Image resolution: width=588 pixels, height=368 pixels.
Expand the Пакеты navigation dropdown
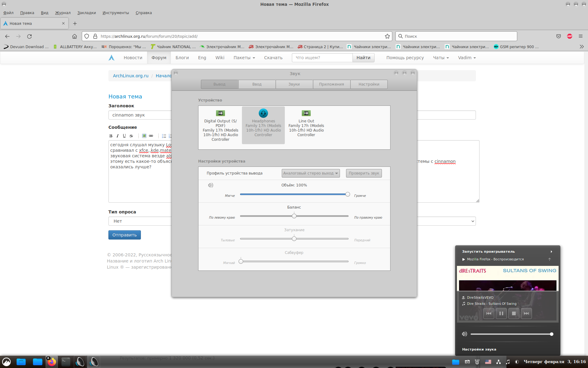pyautogui.click(x=244, y=58)
